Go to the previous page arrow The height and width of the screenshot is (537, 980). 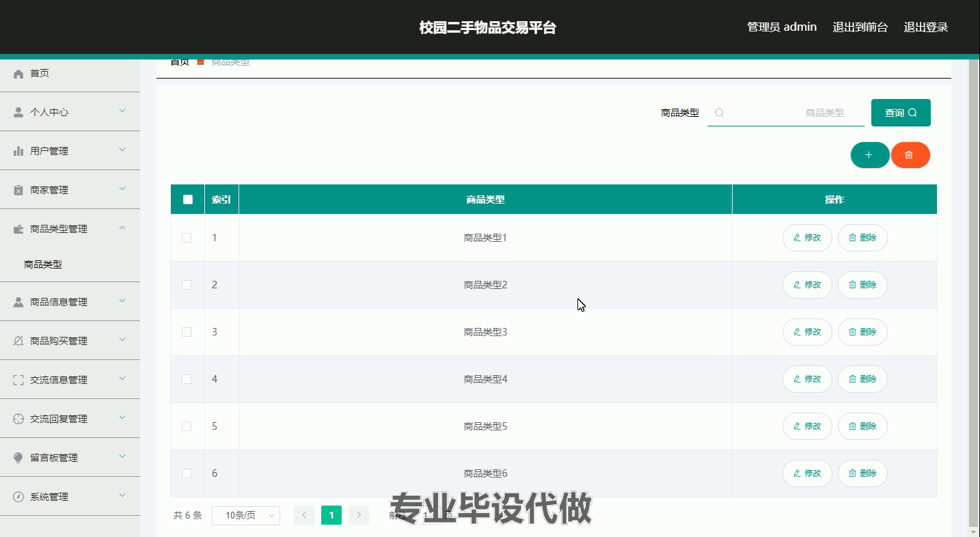(x=304, y=515)
